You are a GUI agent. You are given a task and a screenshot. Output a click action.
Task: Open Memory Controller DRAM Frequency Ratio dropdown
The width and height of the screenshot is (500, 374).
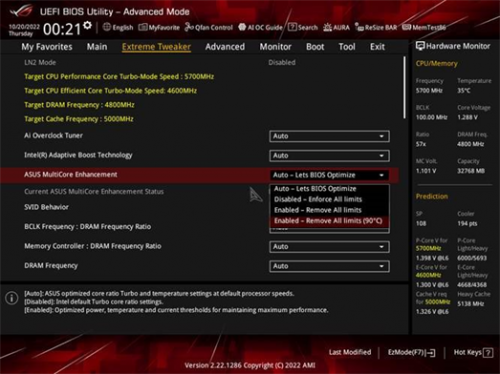pyautogui.click(x=329, y=247)
